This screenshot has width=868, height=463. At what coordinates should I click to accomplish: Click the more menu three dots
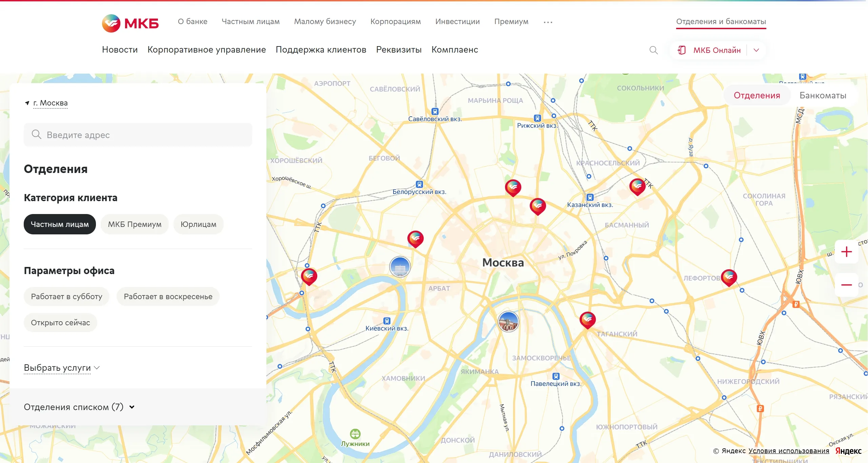[x=548, y=22]
